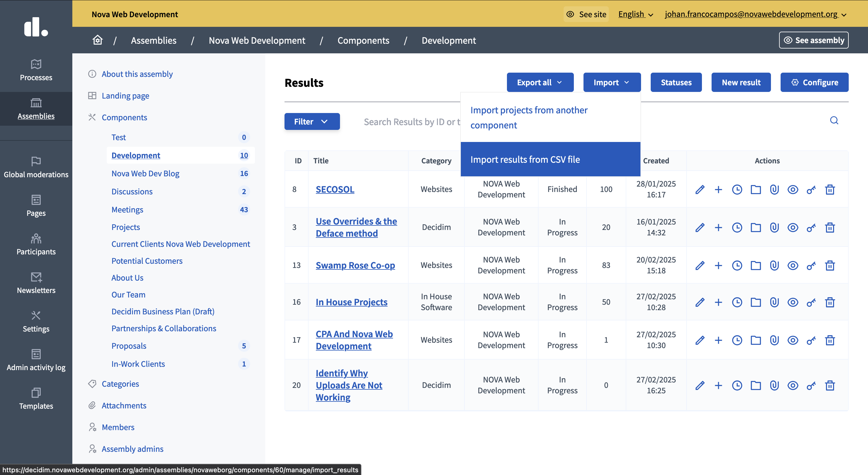868x475 pixels.
Task: Go to dashboard via home breadcrumb icon
Action: pos(97,40)
